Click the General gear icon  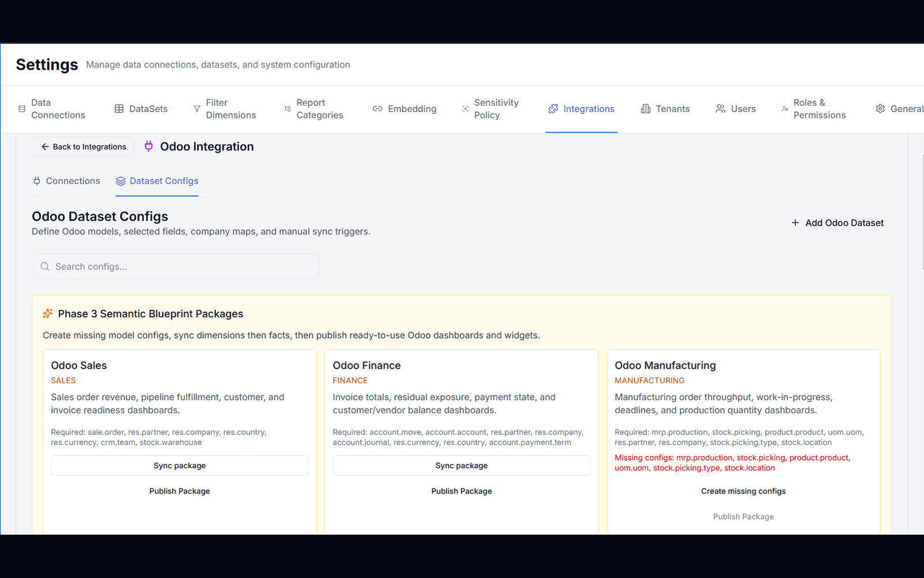(x=880, y=109)
